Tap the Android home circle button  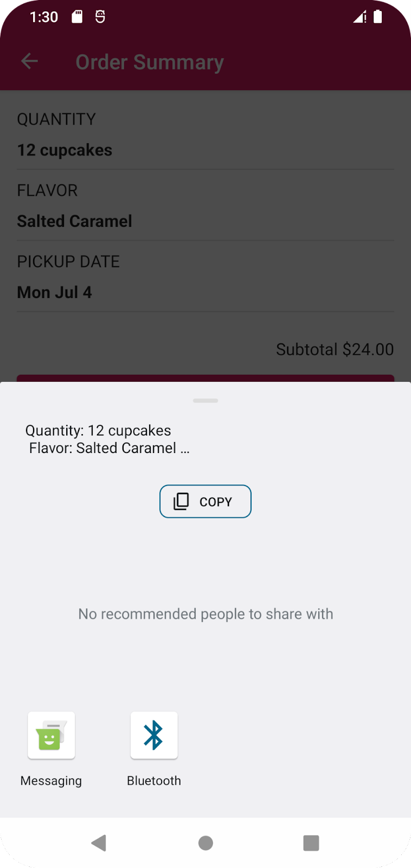click(x=206, y=843)
